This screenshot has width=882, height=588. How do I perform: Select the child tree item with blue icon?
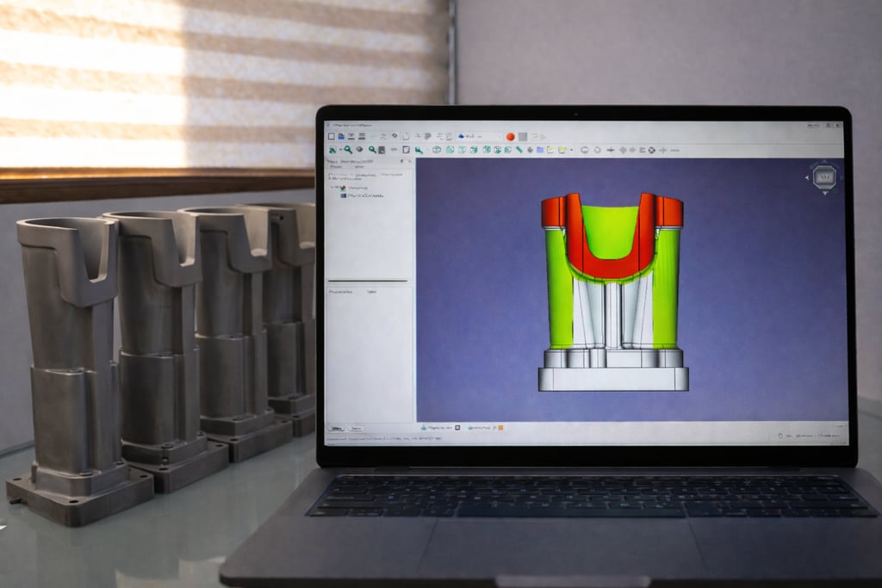(363, 195)
